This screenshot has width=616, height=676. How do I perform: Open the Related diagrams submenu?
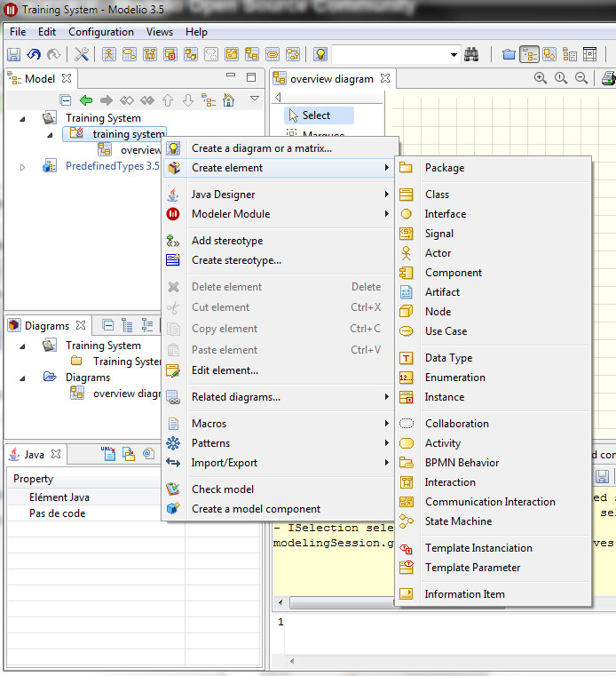click(279, 397)
